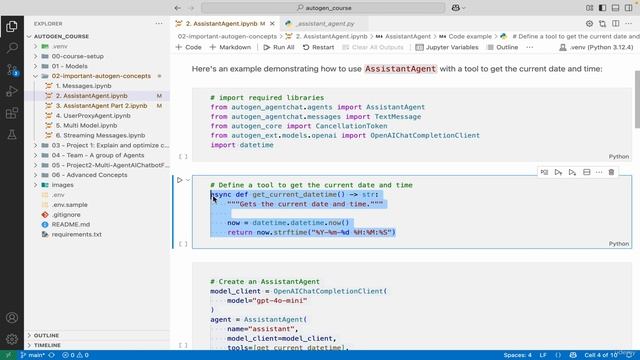Open the Accounts icon in activity bar
640x360 pixels.
click(x=12, y=318)
